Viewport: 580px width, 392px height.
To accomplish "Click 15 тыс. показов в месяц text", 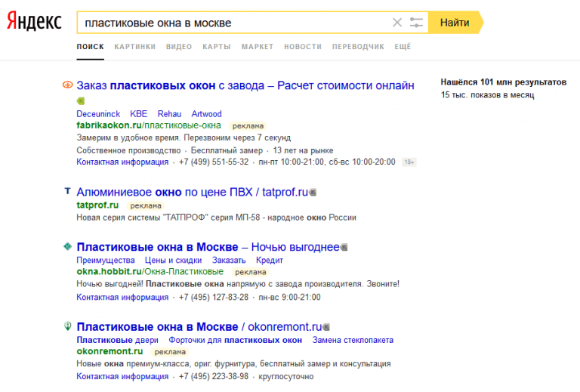I will pos(488,95).
